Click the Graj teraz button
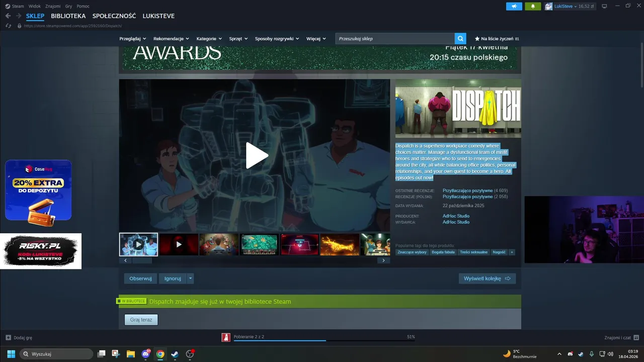Viewport: 644px width, 362px height. pyautogui.click(x=141, y=320)
